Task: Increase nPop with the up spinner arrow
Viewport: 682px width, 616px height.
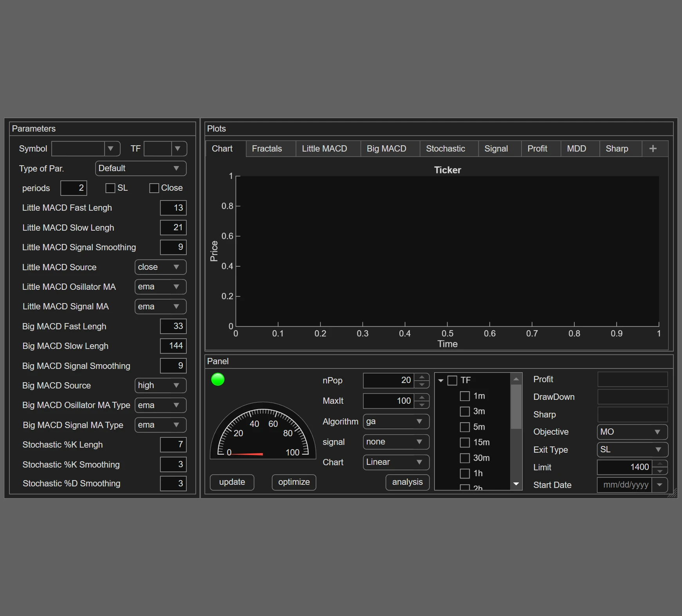Action: coord(422,377)
